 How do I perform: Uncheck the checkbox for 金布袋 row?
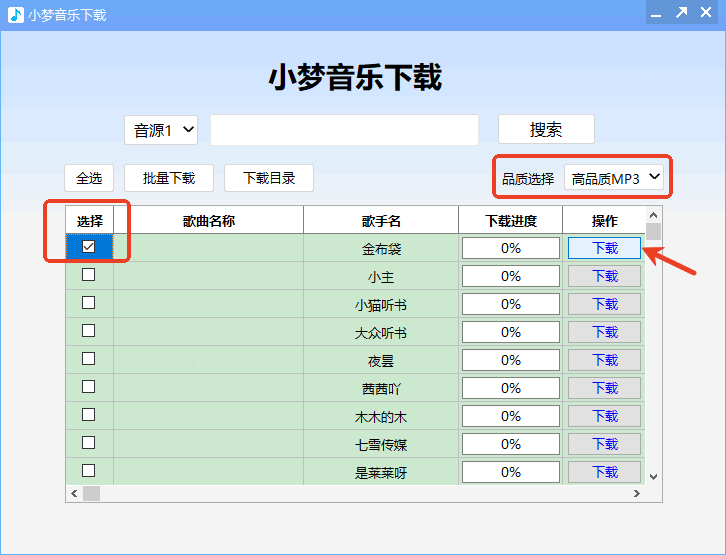pyautogui.click(x=88, y=247)
